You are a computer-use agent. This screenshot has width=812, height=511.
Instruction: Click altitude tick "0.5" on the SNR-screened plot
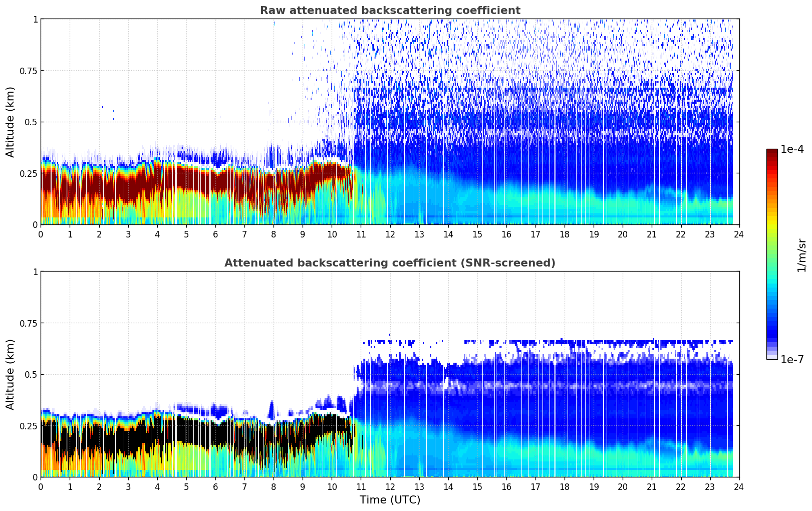click(31, 374)
